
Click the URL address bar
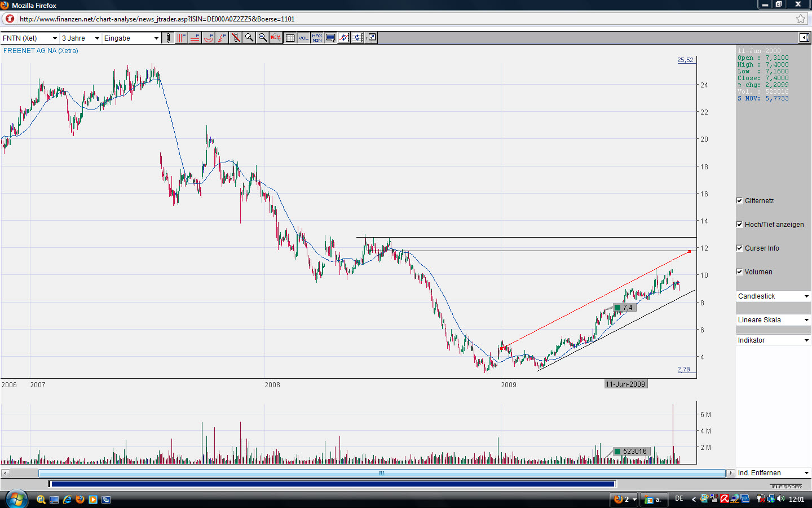pos(406,19)
